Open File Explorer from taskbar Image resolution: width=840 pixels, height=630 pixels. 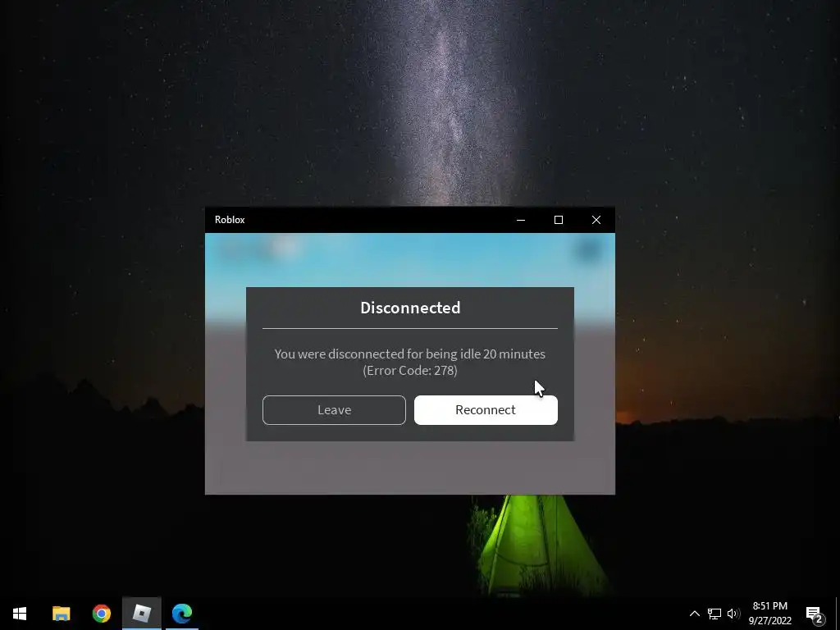tap(61, 614)
